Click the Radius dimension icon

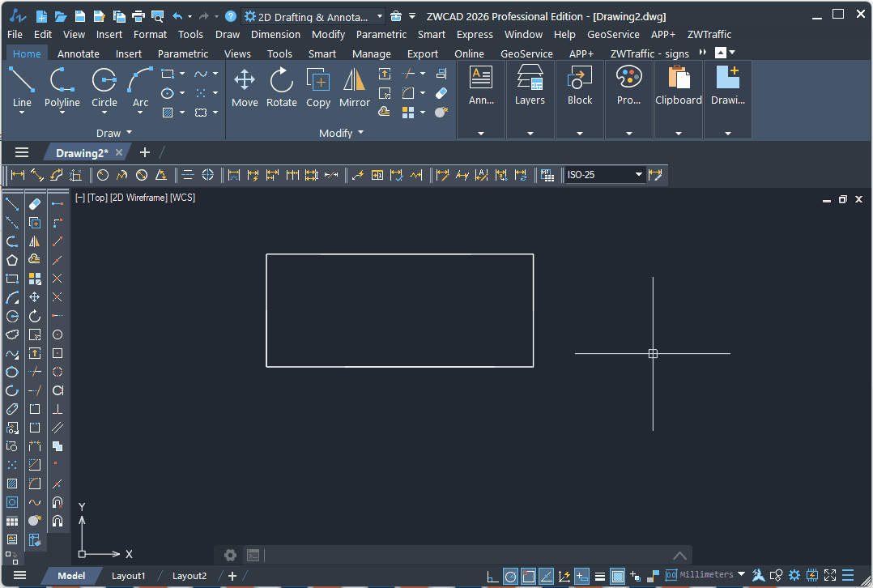point(103,175)
